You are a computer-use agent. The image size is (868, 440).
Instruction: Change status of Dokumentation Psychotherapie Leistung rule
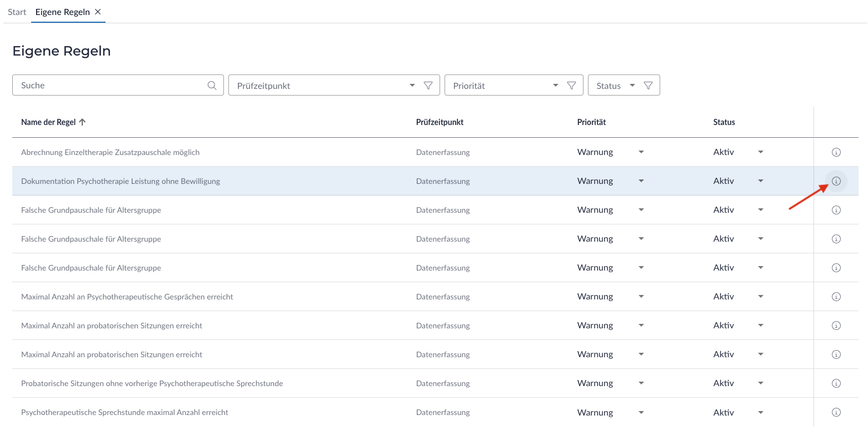760,181
